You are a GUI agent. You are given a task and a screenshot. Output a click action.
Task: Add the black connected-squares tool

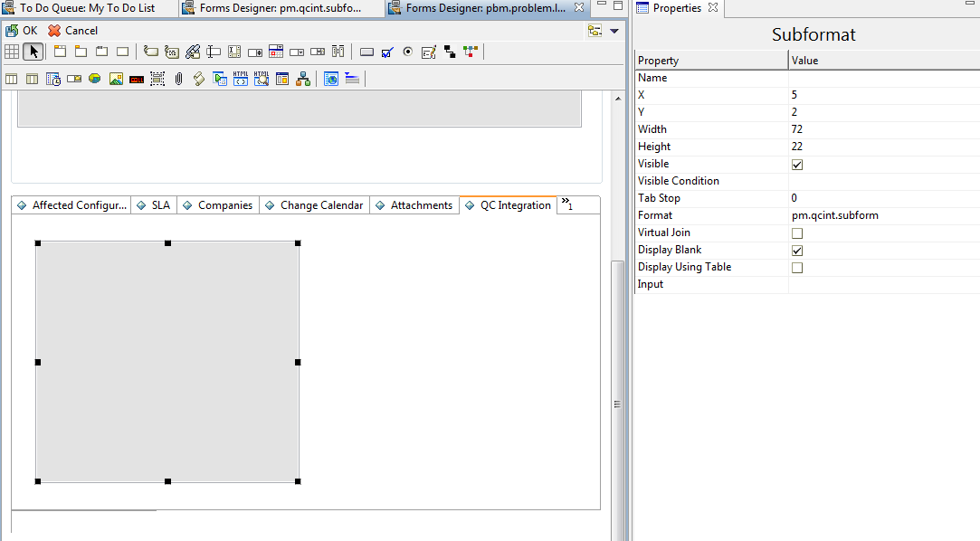click(x=450, y=52)
